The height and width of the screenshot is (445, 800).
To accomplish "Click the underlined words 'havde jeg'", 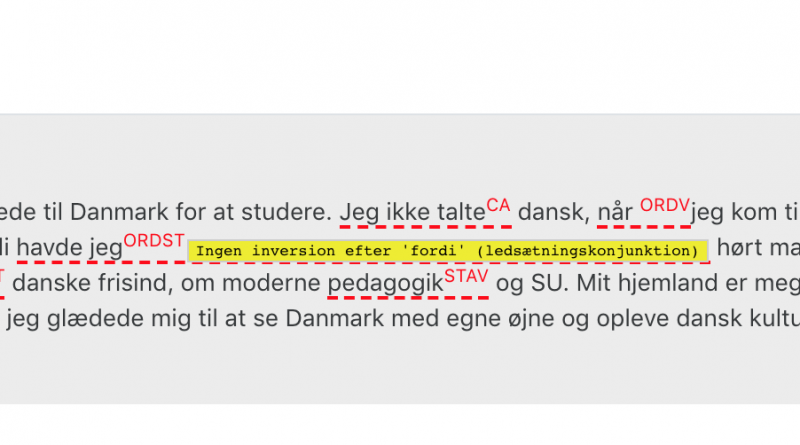I will coord(69,248).
